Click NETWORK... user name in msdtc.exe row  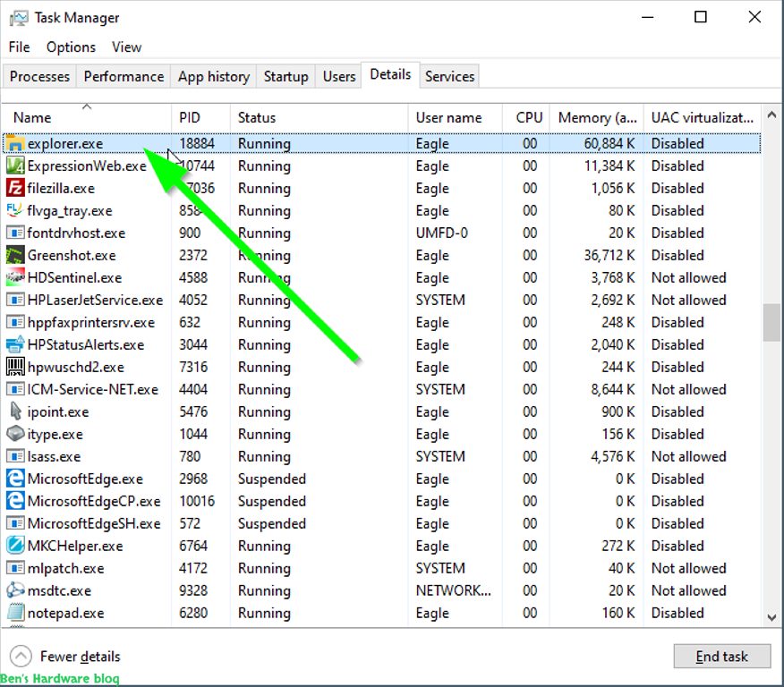pos(454,590)
